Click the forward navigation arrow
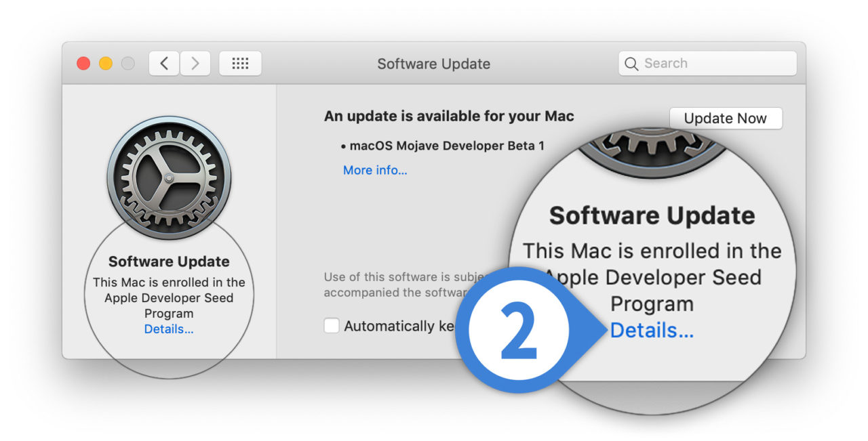The height and width of the screenshot is (441, 868). [195, 64]
